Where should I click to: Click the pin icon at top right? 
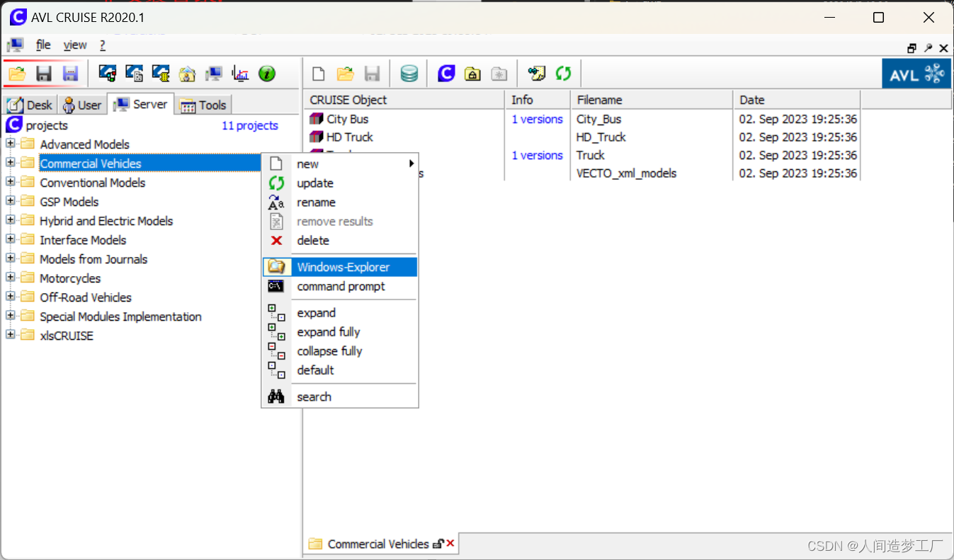(x=928, y=48)
